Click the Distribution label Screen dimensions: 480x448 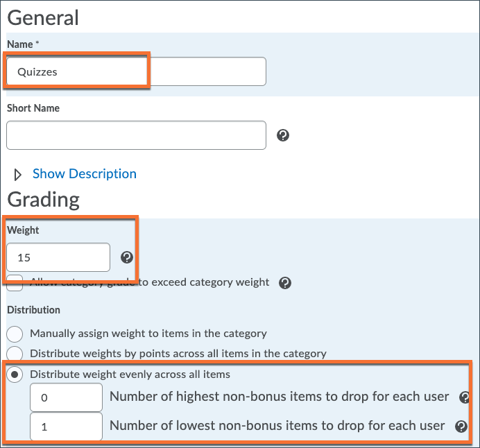tap(33, 310)
